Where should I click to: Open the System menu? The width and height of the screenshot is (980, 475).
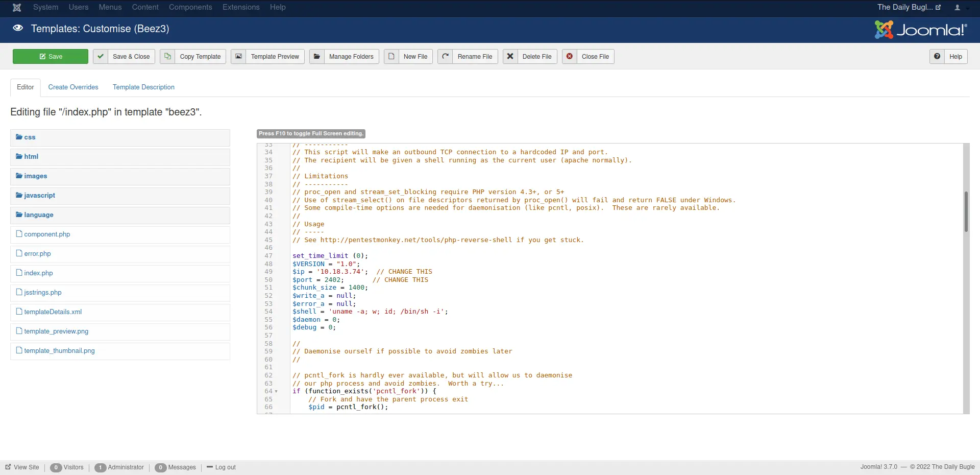click(45, 7)
